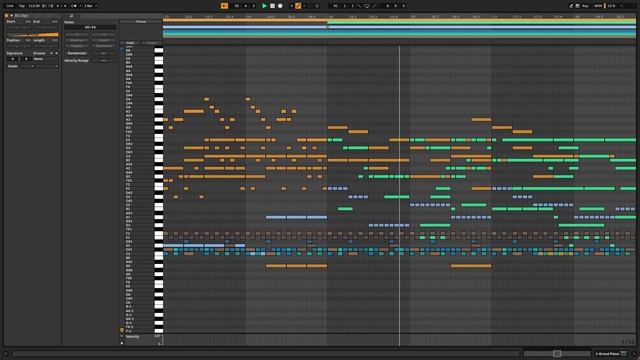Click Set next to the loop Length
This screenshot has width=640, height=360.
point(54,40)
